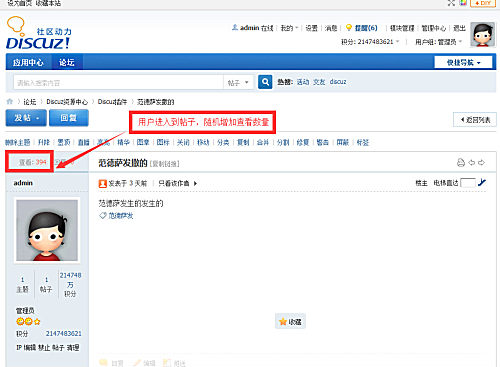Expand the 用户组 管理员 dropdown
The image size is (500, 367).
click(x=438, y=42)
